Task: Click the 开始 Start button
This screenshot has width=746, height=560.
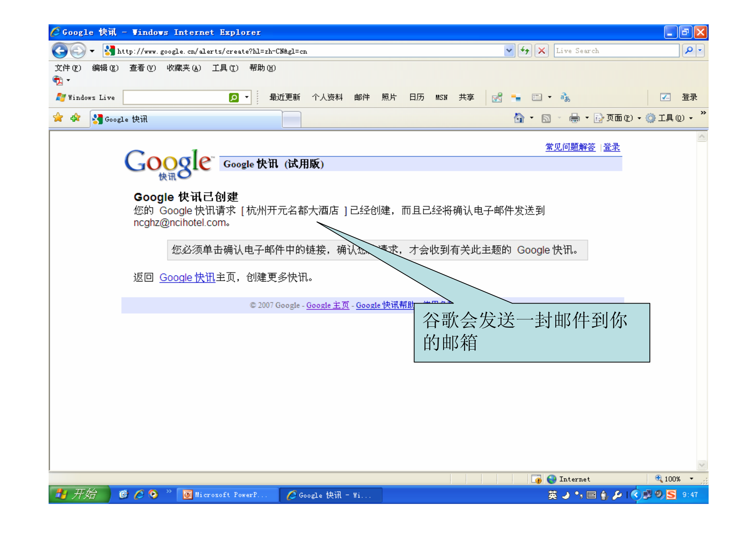Action: click(x=79, y=494)
